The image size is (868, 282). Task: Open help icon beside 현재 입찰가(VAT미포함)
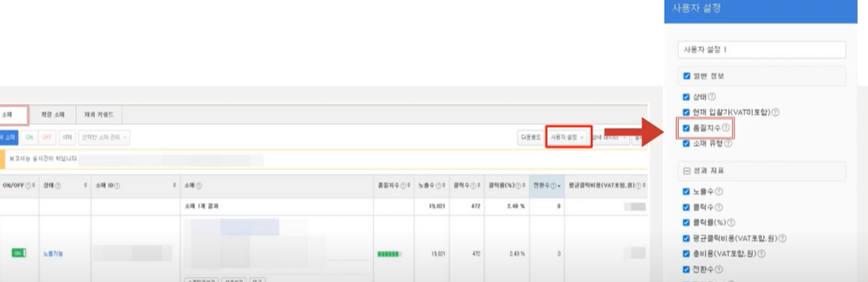tap(776, 112)
